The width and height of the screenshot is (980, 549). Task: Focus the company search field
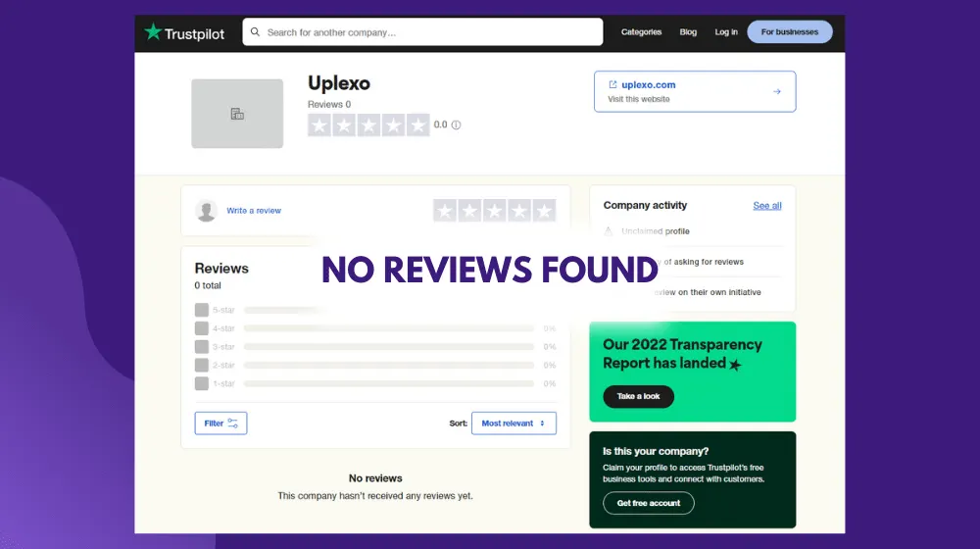tap(422, 32)
